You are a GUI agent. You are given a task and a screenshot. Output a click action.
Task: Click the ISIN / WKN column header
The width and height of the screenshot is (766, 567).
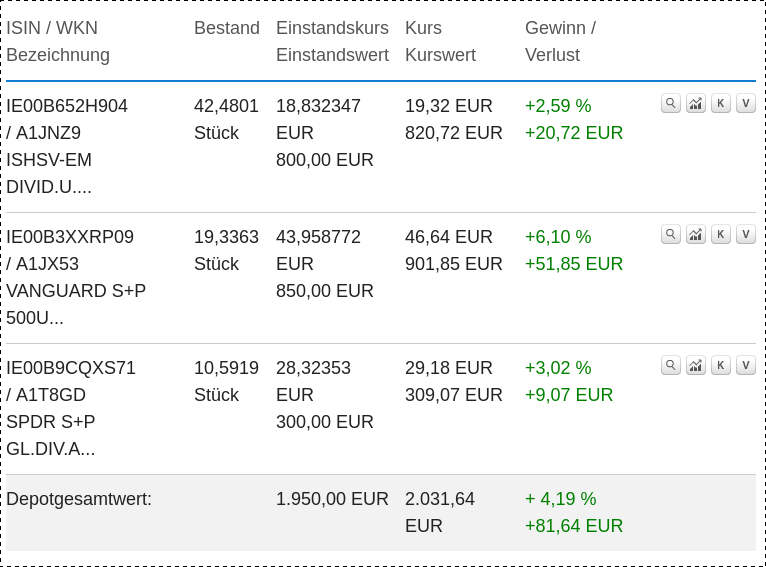[52, 28]
